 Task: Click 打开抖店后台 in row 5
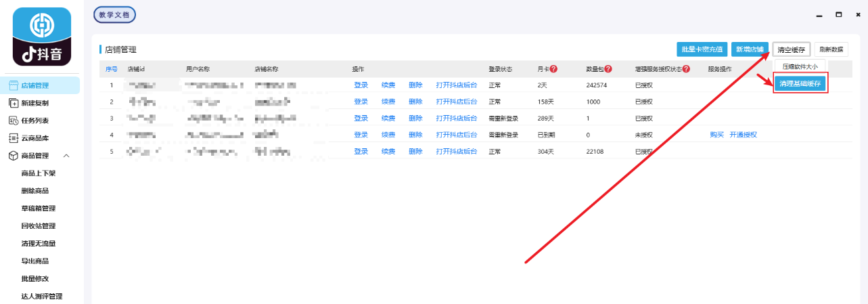457,152
